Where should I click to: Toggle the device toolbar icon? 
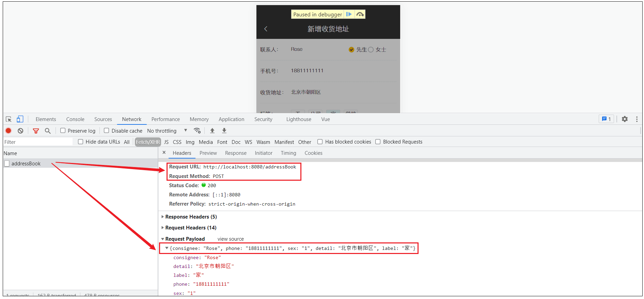[20, 119]
